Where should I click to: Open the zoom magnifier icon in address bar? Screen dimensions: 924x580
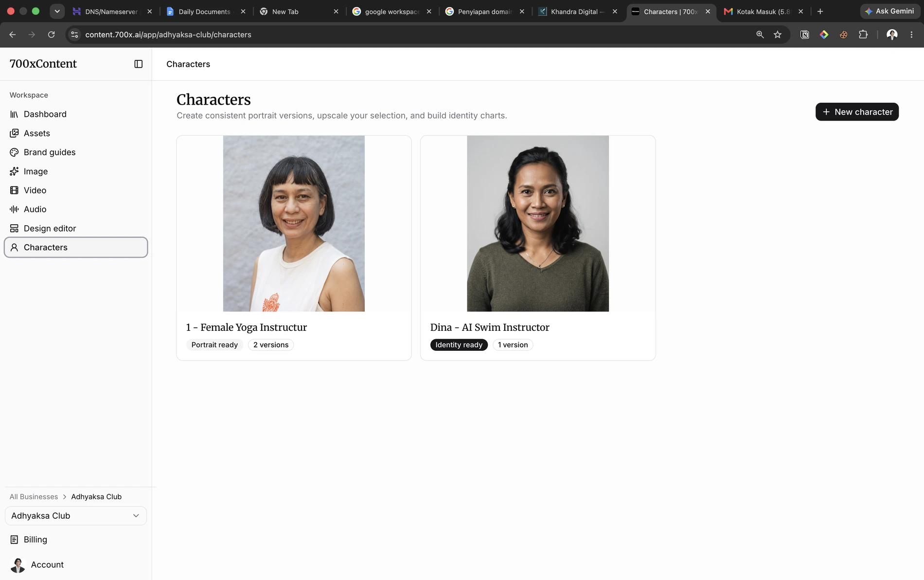[x=760, y=35]
